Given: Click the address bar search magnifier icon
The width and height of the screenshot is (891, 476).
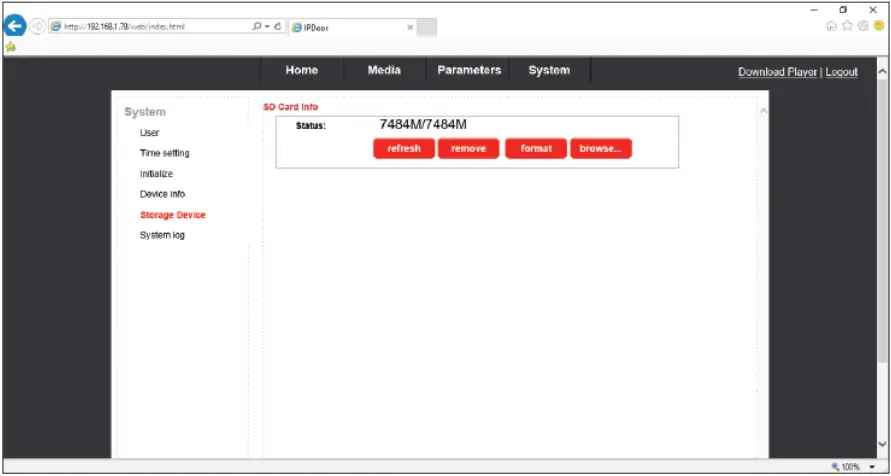Looking at the screenshot, I should click(x=257, y=26).
